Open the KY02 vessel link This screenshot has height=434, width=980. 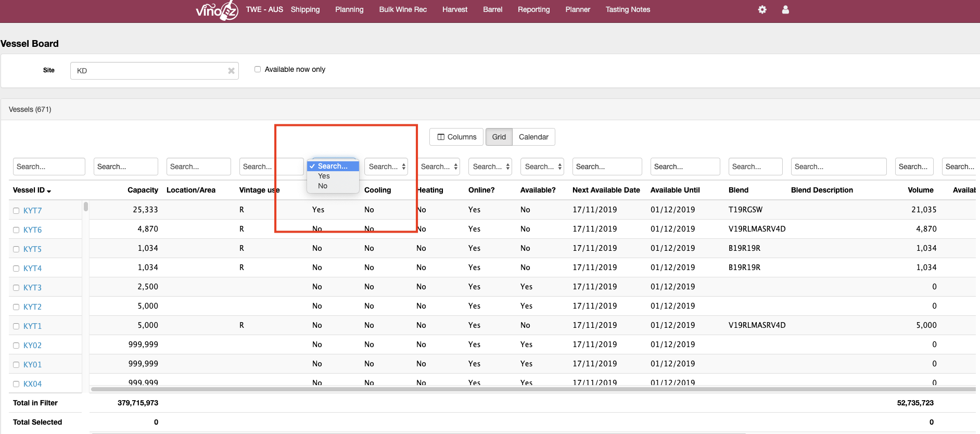tap(32, 346)
